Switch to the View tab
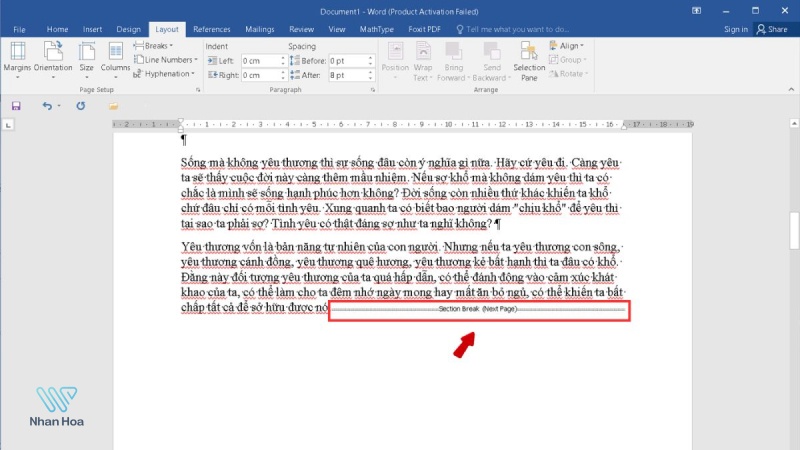Image resolution: width=800 pixels, height=450 pixels. pos(337,30)
